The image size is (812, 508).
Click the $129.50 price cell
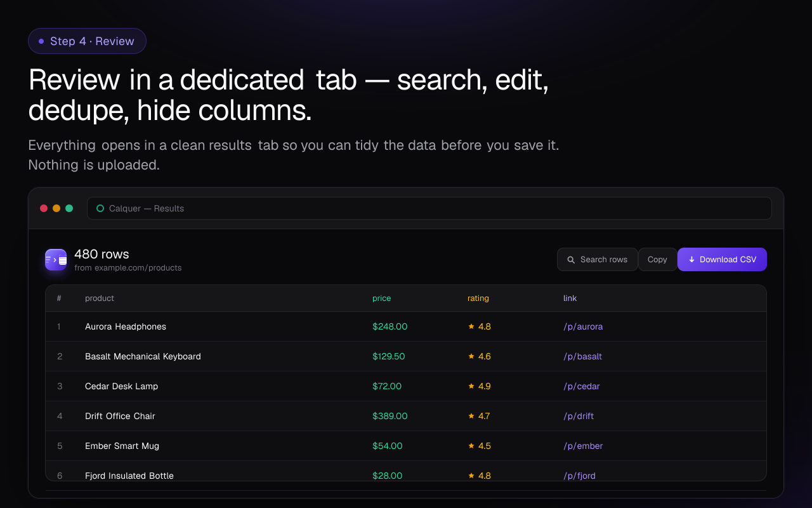click(x=389, y=356)
